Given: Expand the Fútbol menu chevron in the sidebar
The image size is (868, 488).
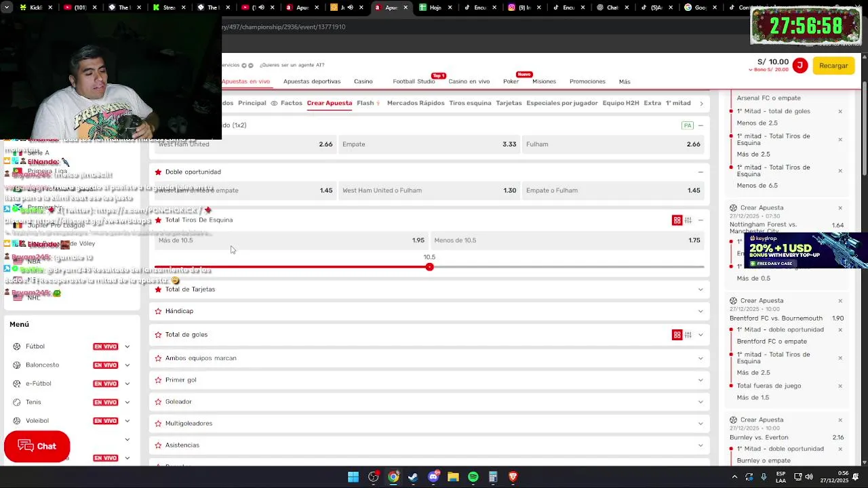Looking at the screenshot, I should coord(127,346).
